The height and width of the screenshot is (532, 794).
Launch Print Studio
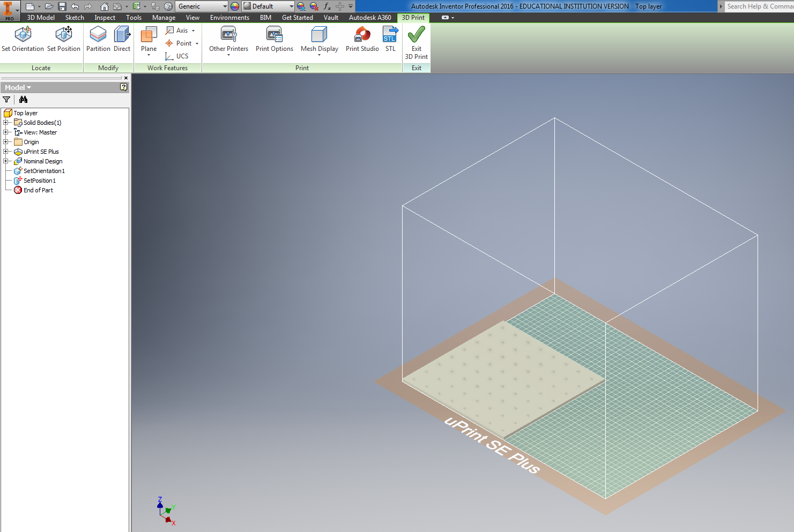point(362,39)
